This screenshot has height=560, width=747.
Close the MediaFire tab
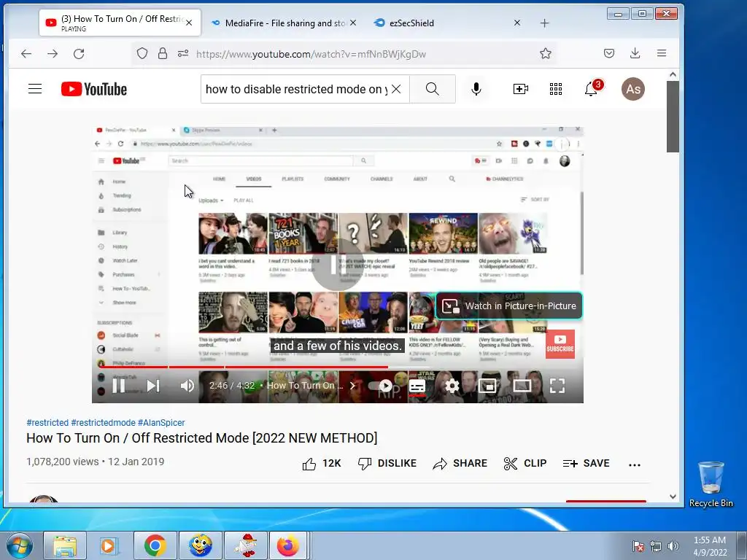click(x=353, y=23)
